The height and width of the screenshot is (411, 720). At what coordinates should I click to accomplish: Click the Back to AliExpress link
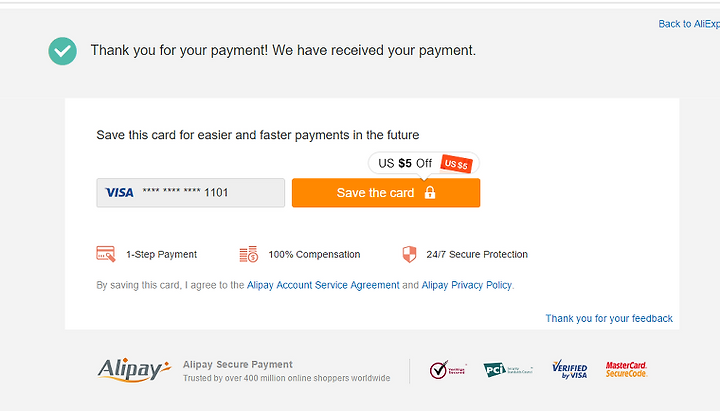pos(689,24)
